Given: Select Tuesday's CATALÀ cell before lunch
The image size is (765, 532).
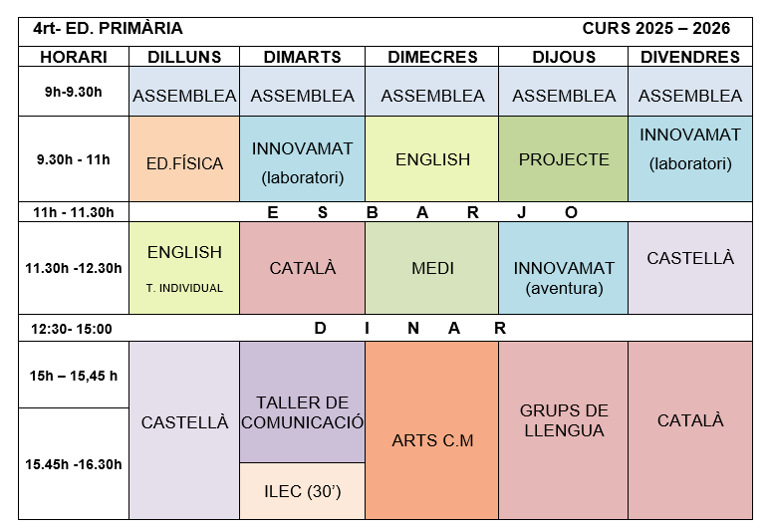Looking at the screenshot, I should [x=302, y=268].
